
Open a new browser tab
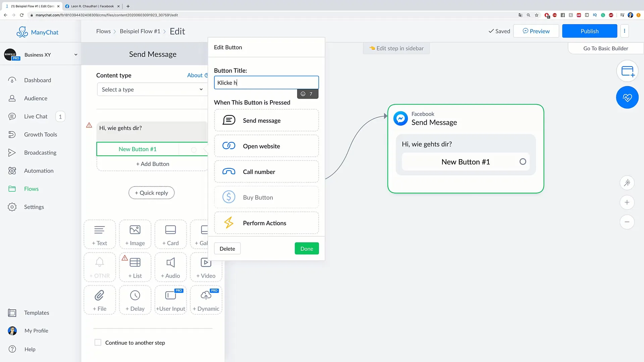point(128,6)
